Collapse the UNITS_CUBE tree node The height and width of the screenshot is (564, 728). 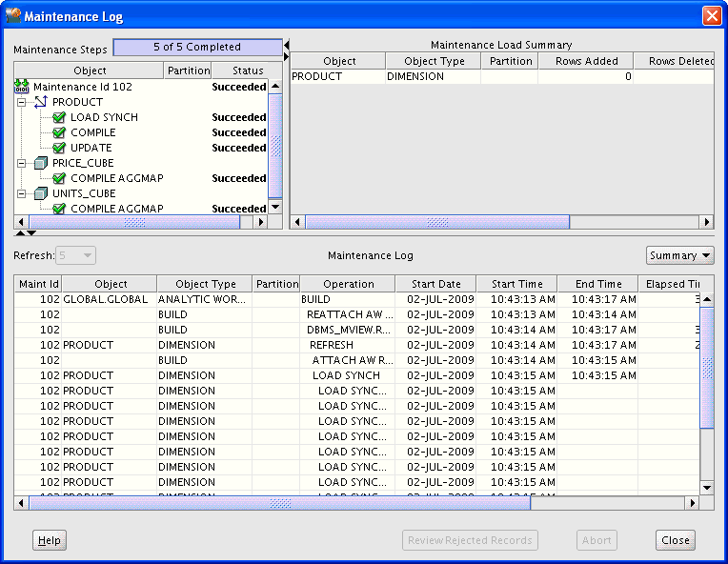click(x=21, y=193)
